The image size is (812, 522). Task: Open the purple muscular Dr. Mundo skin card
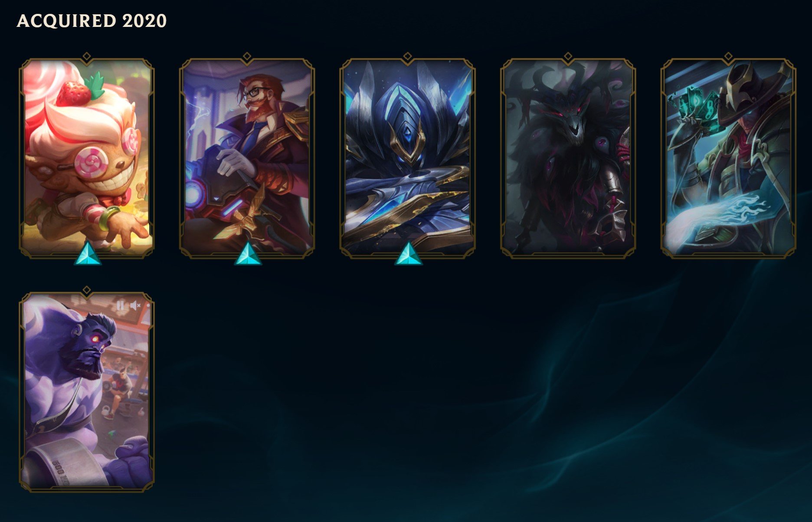87,392
